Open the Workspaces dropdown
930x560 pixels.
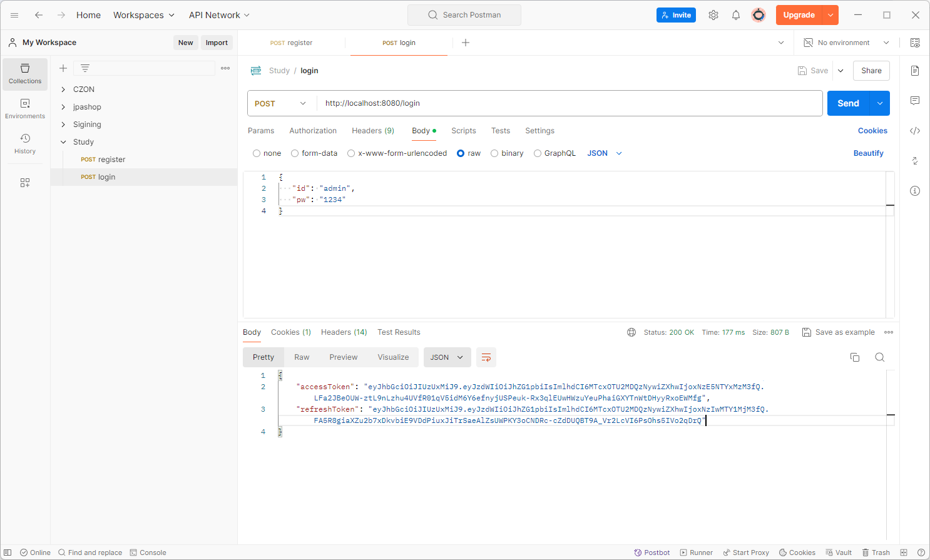pos(144,15)
